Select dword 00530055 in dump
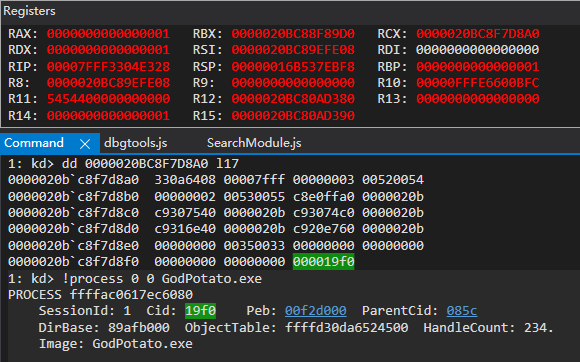This screenshot has width=580, height=362. 254,197
